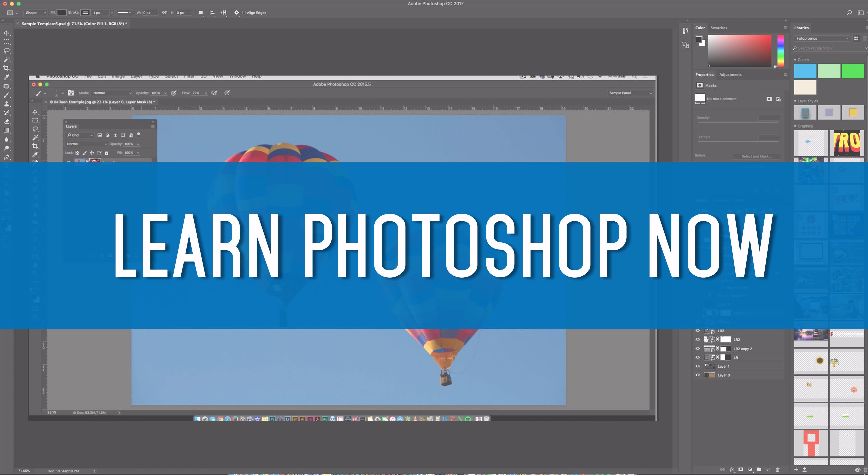Open the Stroke color swatch in options bar
868x475 pixels.
tap(85, 13)
